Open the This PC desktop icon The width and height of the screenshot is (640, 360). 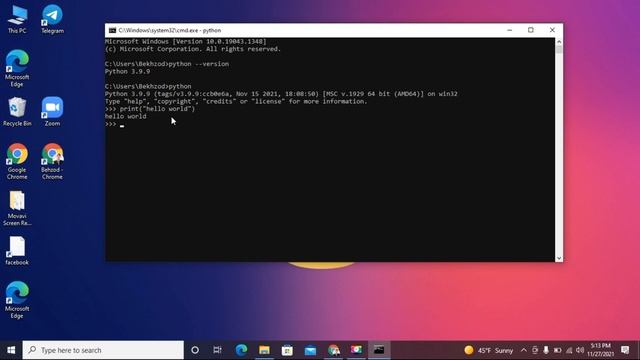click(x=17, y=20)
